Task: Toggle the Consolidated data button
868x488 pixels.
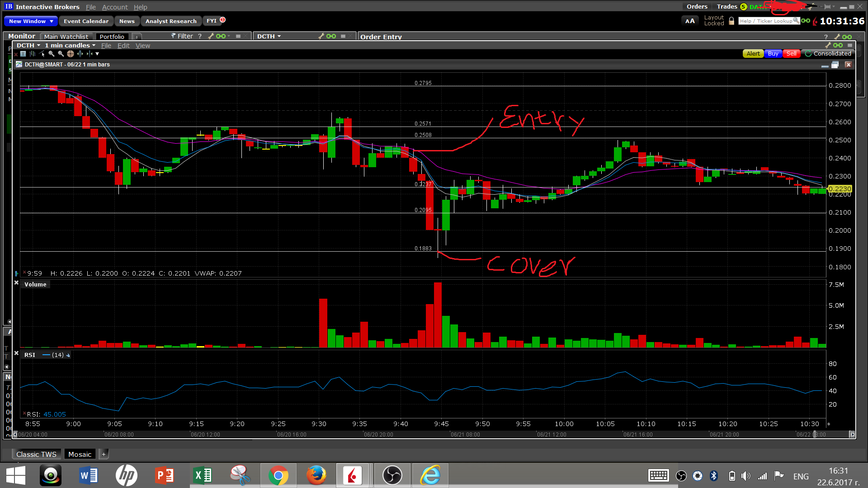Action: 828,54
